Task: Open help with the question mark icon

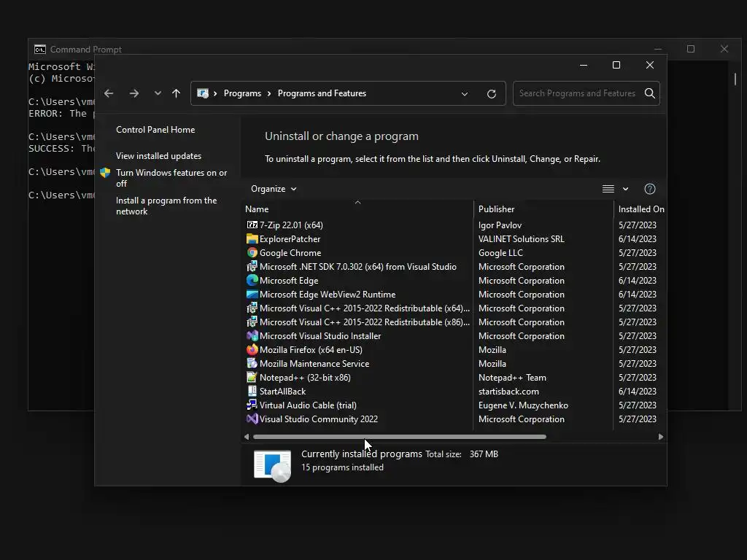Action: coord(650,189)
